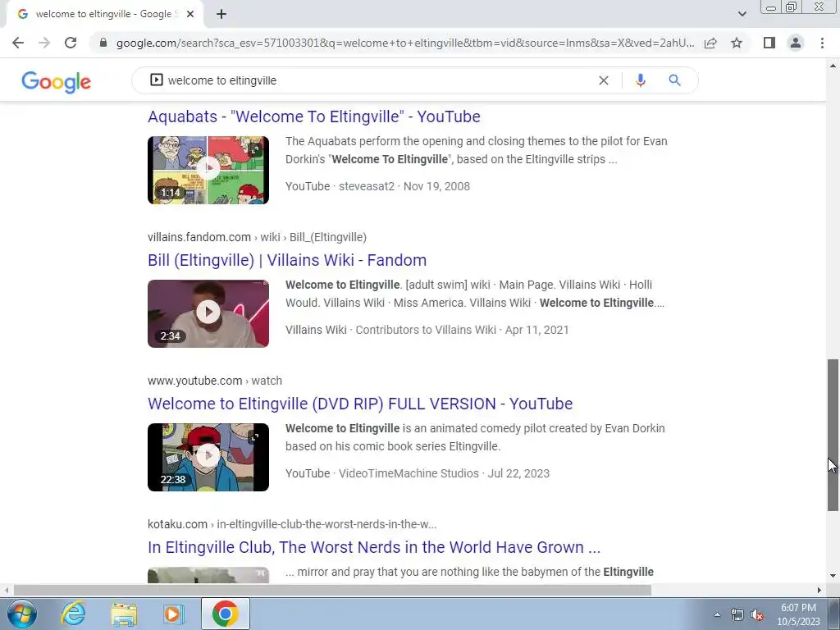The width and height of the screenshot is (840, 630).
Task: Close the 'welcome to eltingville' tab
Action: (190, 14)
